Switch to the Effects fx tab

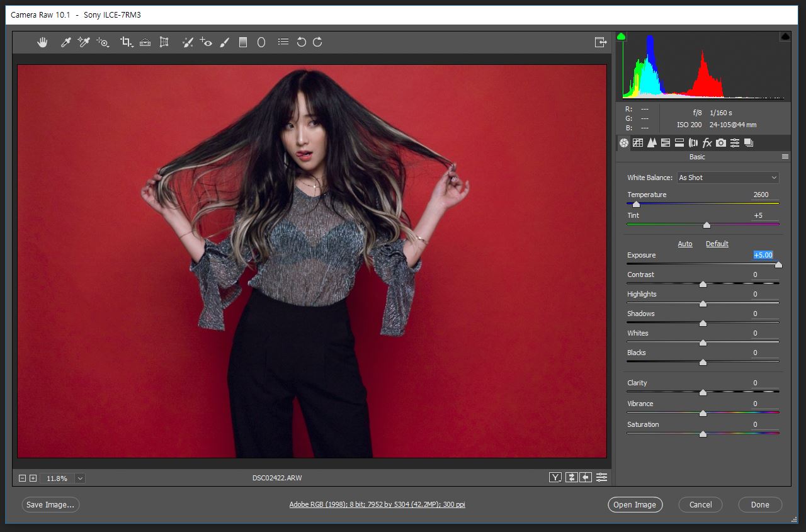(707, 143)
